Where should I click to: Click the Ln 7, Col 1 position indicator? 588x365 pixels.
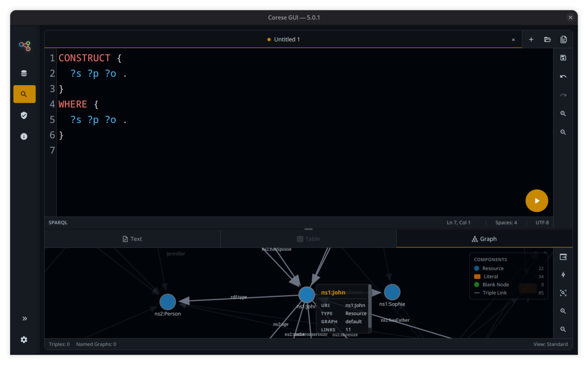[458, 223]
